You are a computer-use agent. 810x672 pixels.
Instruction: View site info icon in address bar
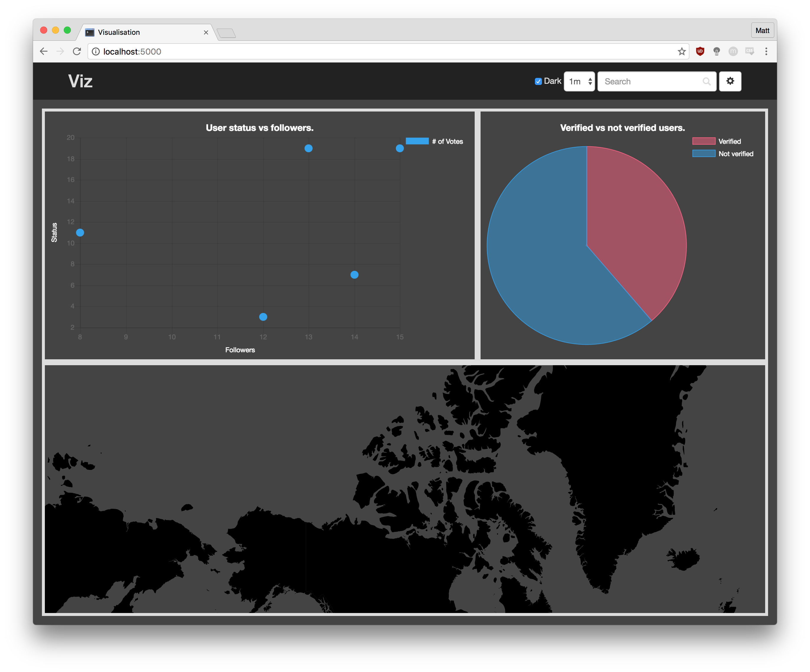point(96,51)
